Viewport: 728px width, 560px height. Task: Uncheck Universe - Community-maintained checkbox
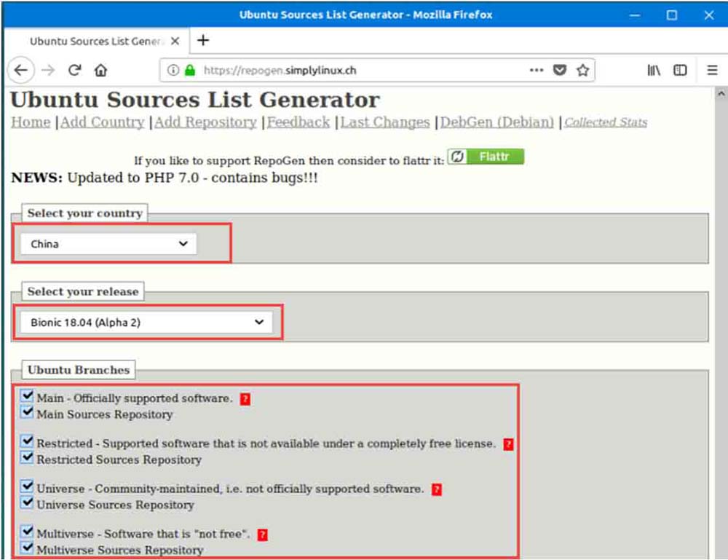(28, 486)
